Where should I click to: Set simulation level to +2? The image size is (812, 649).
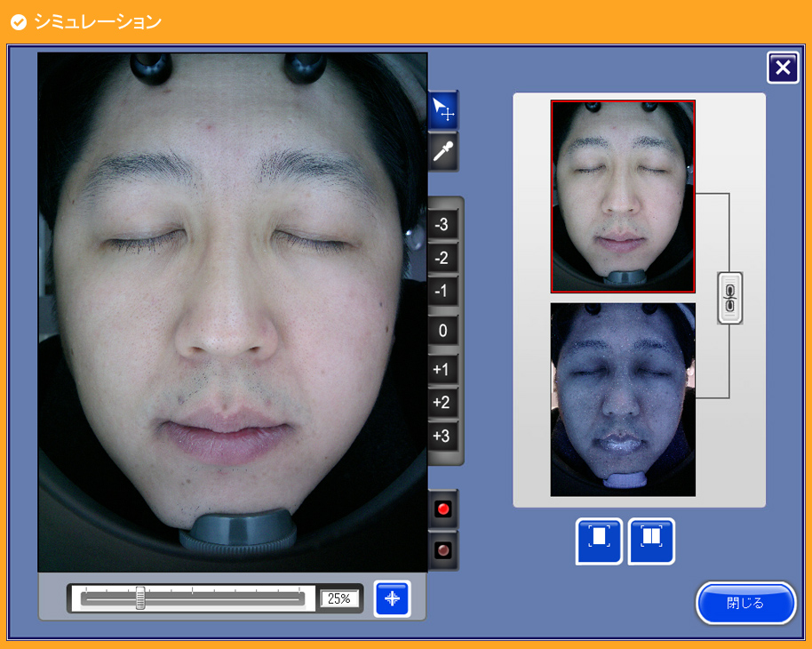(x=442, y=403)
